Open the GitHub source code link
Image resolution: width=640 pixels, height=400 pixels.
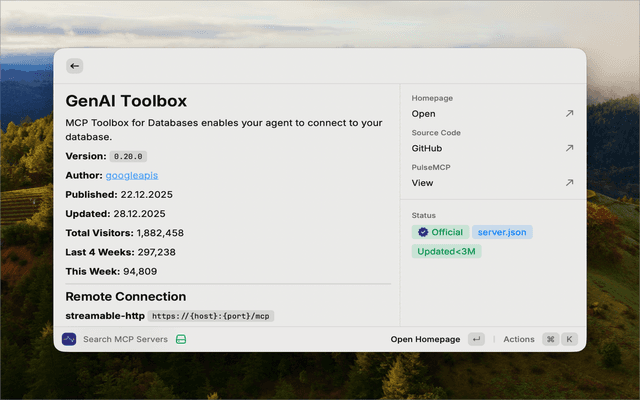[428, 148]
